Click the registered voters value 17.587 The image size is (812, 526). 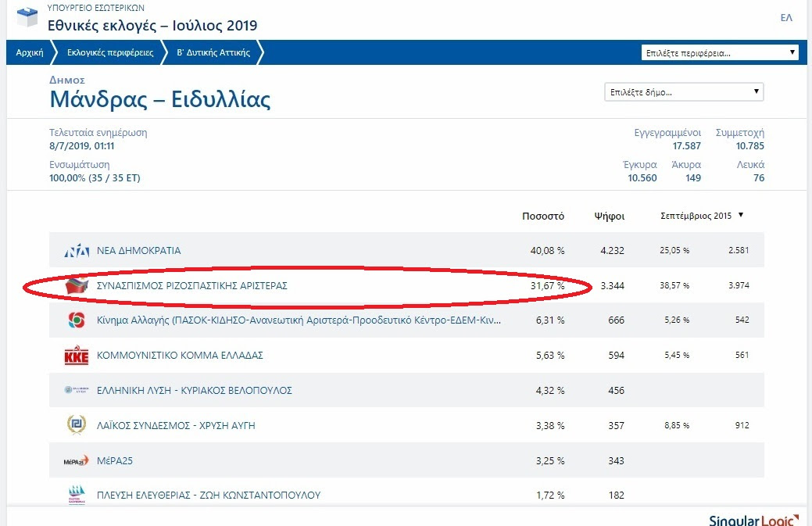pyautogui.click(x=687, y=146)
